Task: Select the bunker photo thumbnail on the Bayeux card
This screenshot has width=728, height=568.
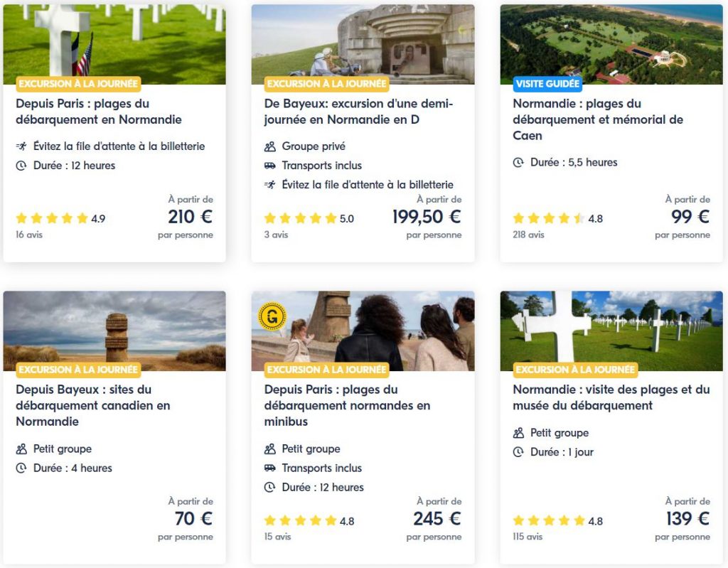Action: [363, 43]
